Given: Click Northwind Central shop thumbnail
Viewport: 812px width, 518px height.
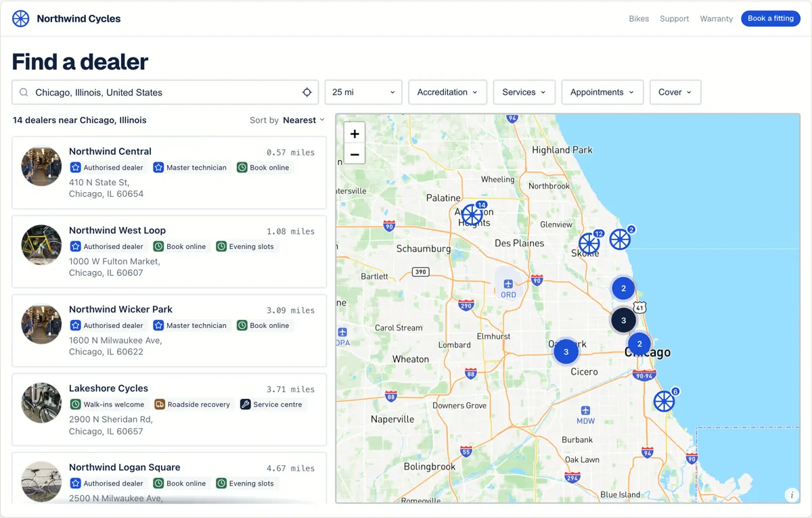Looking at the screenshot, I should [x=41, y=166].
